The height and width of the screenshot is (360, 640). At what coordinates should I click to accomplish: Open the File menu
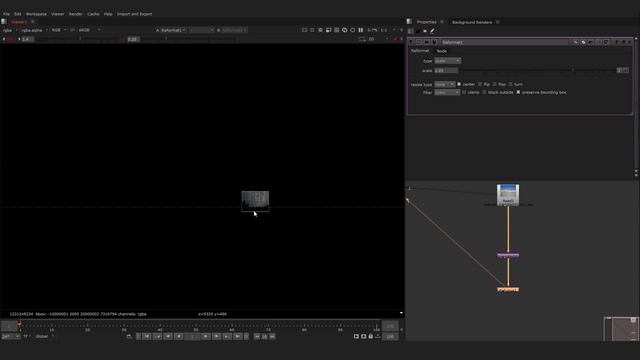coord(7,14)
